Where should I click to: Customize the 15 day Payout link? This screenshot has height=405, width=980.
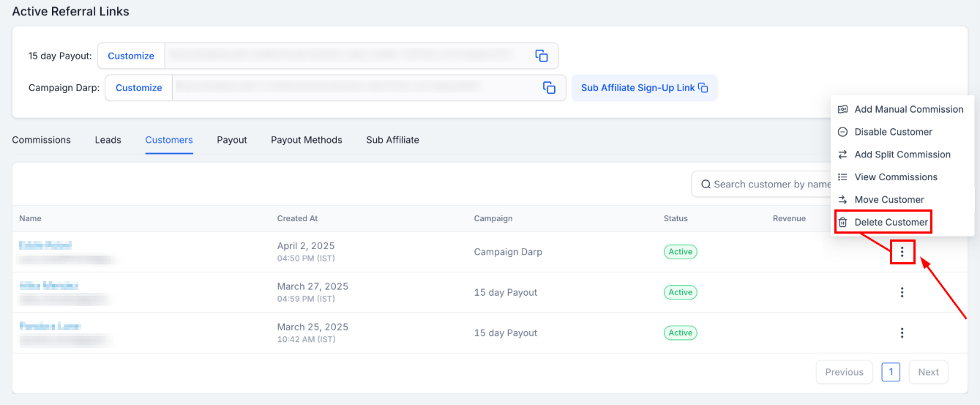[x=131, y=56]
